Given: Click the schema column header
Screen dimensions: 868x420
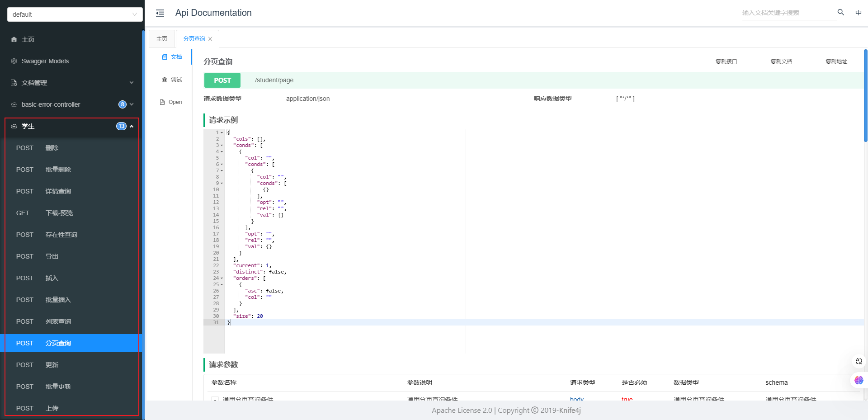Looking at the screenshot, I should click(777, 382).
